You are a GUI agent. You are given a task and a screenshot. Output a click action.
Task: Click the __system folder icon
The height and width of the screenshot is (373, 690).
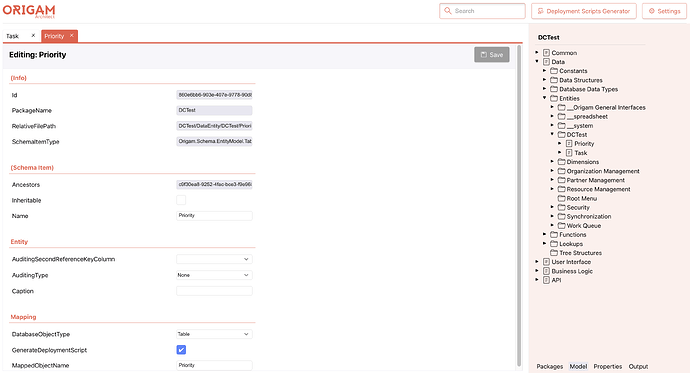coord(562,126)
